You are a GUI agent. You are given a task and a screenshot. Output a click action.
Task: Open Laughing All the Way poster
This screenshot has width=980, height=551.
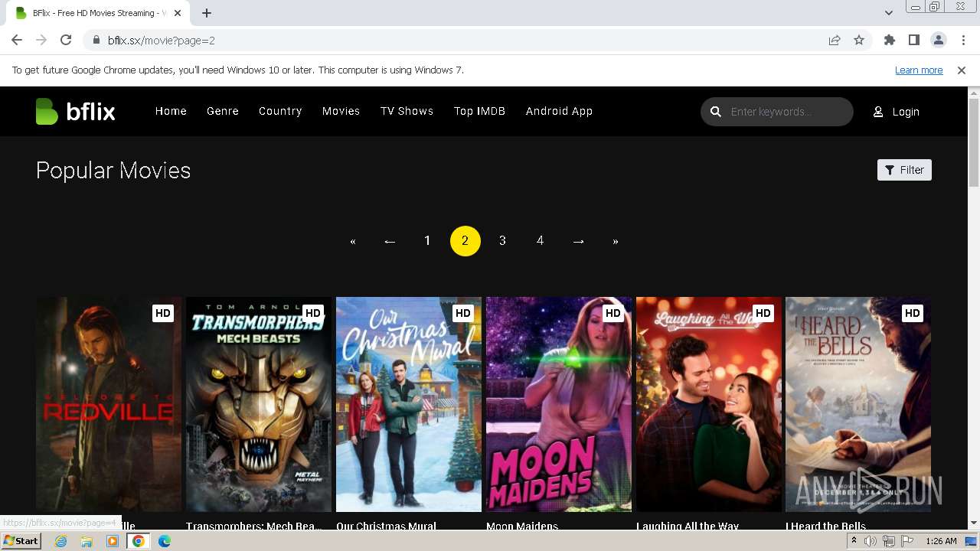pos(709,404)
